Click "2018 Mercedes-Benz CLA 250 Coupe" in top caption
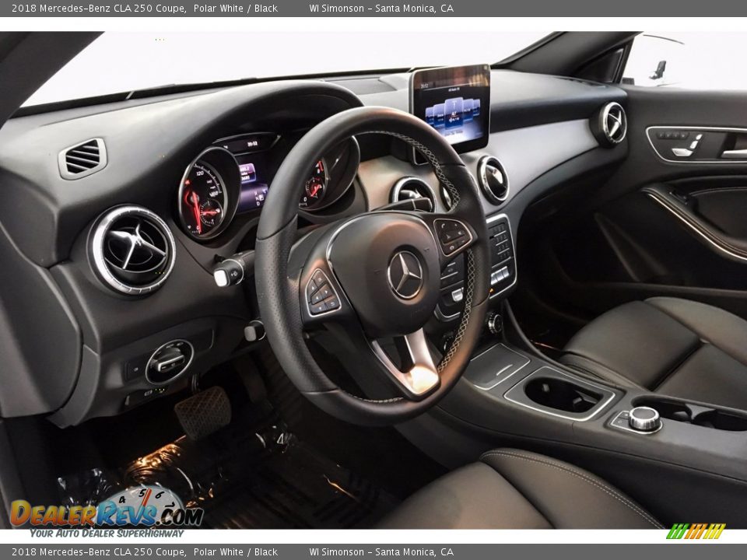Viewport: 747px width, 560px height. [98, 8]
